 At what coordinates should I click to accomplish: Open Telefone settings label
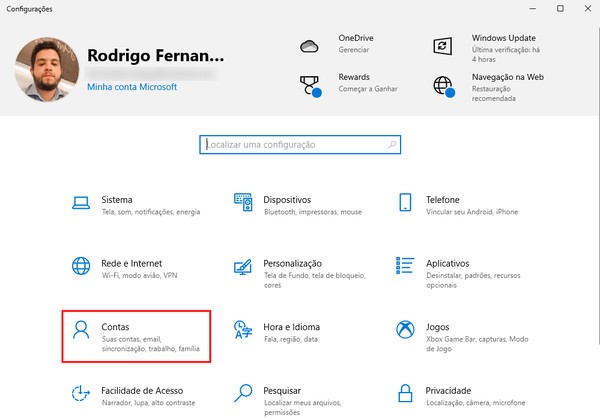pos(443,200)
